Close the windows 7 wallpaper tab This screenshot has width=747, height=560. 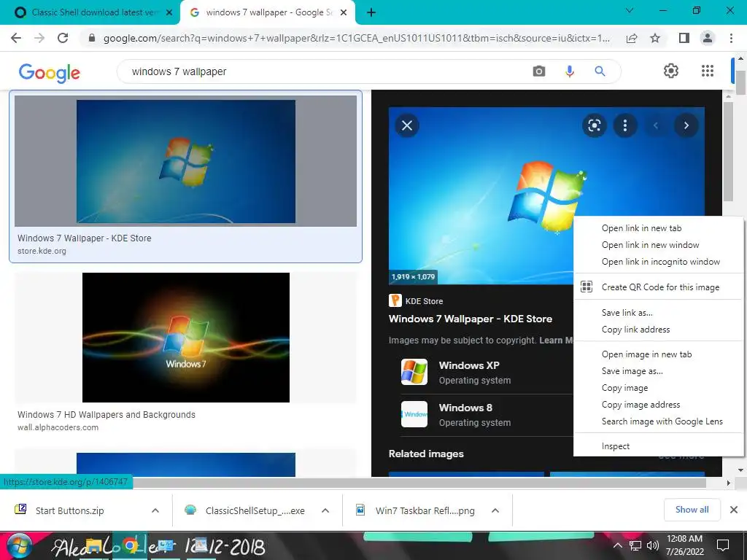coord(344,13)
